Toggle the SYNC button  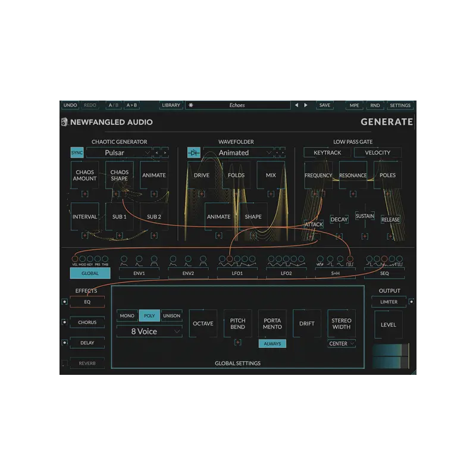click(x=77, y=153)
